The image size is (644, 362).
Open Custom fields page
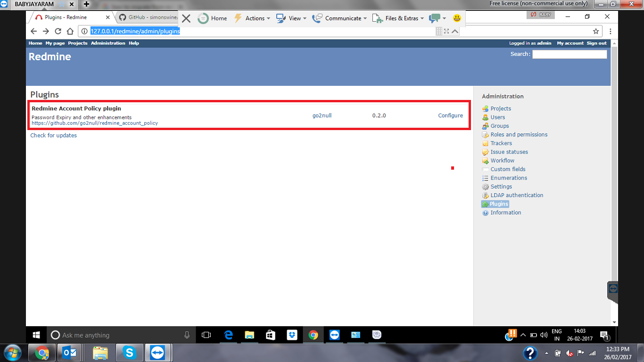[507, 169]
